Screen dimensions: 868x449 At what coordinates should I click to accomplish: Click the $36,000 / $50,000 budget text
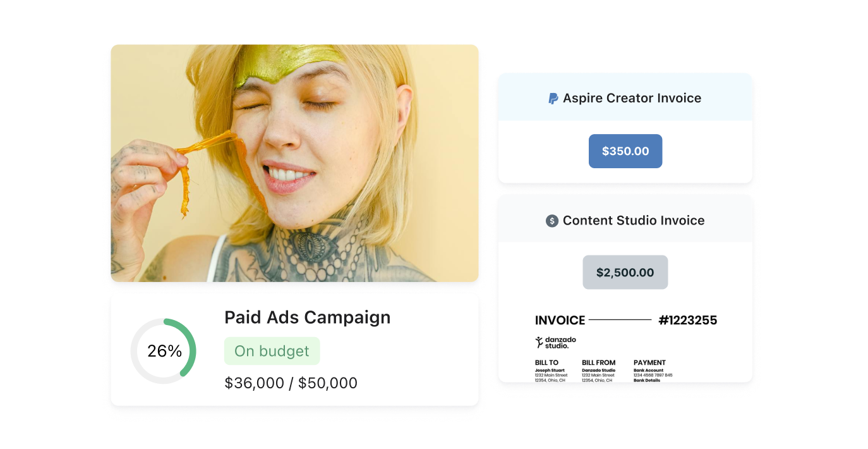[x=291, y=383]
